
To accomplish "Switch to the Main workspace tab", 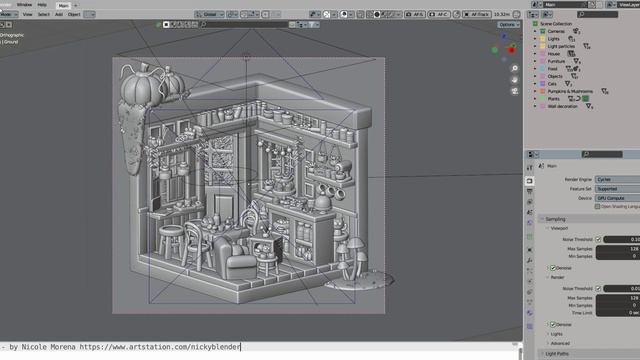I will (63, 6).
